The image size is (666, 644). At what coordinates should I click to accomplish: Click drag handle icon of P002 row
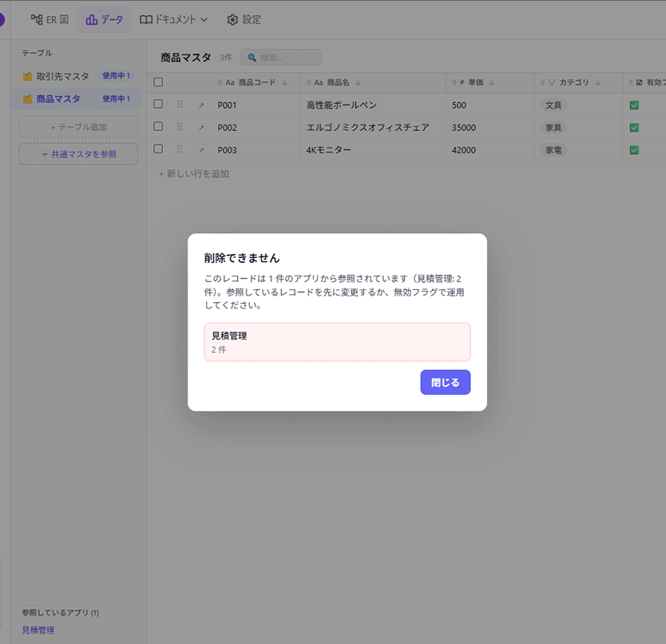(x=180, y=127)
